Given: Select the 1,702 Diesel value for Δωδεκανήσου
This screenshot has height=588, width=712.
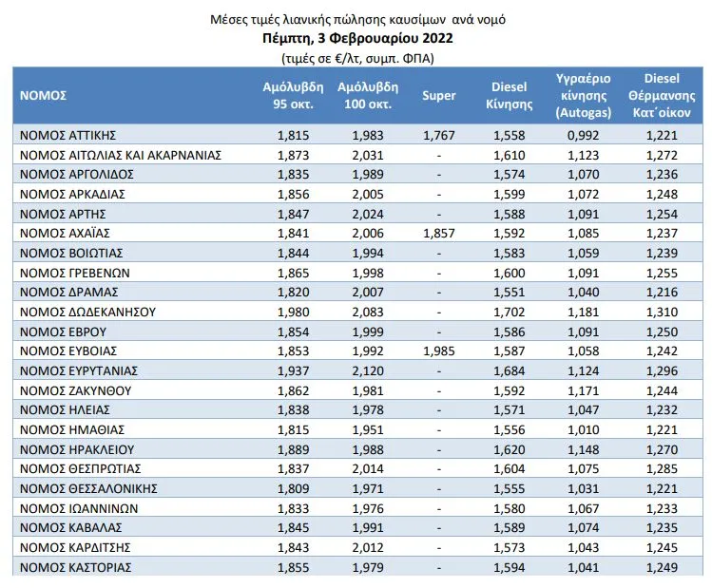Looking at the screenshot, I should coord(509,313).
